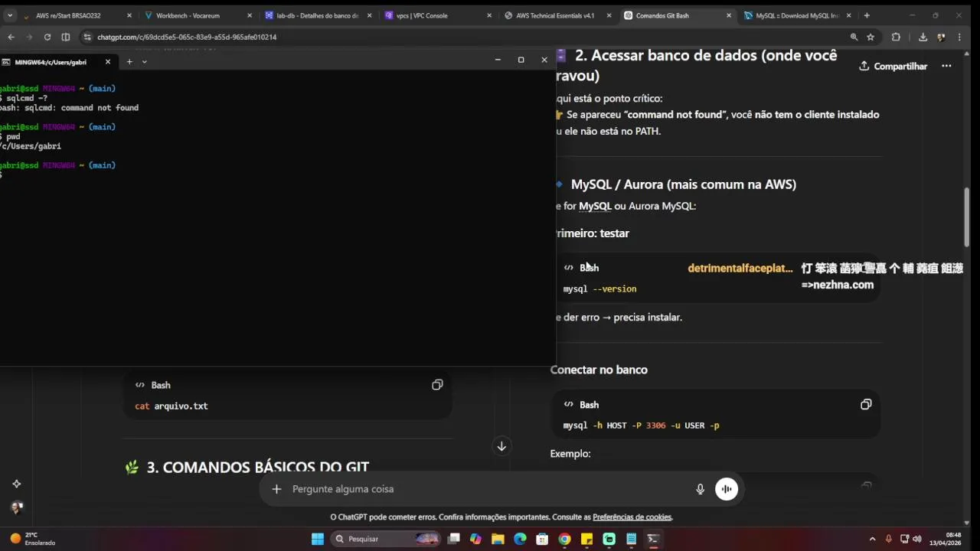Bookmark this page with the star icon
980x551 pixels.
point(871,37)
